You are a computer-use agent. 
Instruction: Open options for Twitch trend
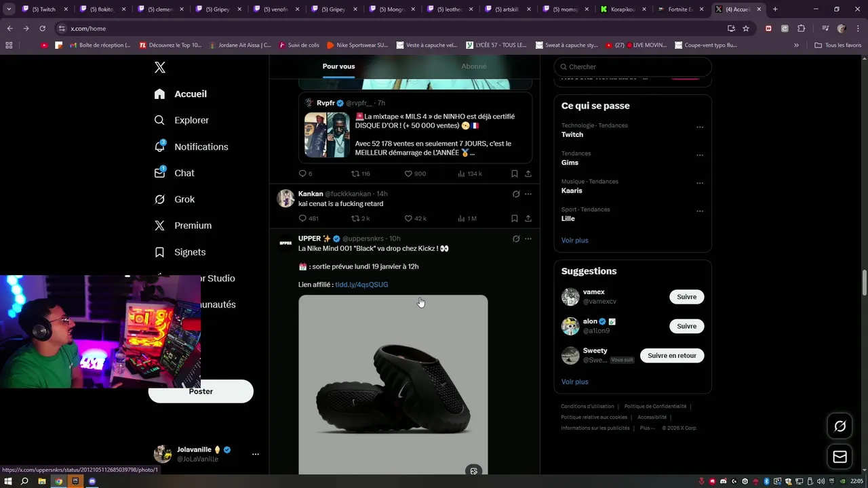click(x=700, y=127)
